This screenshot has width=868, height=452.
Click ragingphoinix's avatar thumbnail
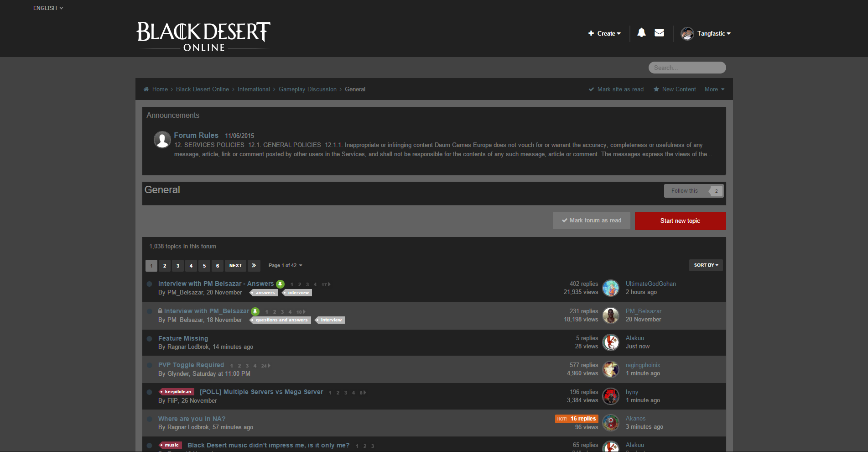[611, 369]
